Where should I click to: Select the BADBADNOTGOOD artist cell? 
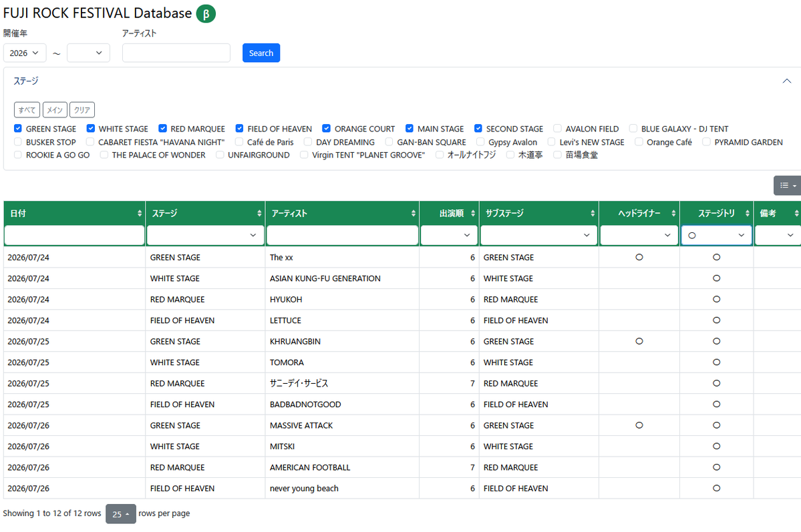[342, 404]
